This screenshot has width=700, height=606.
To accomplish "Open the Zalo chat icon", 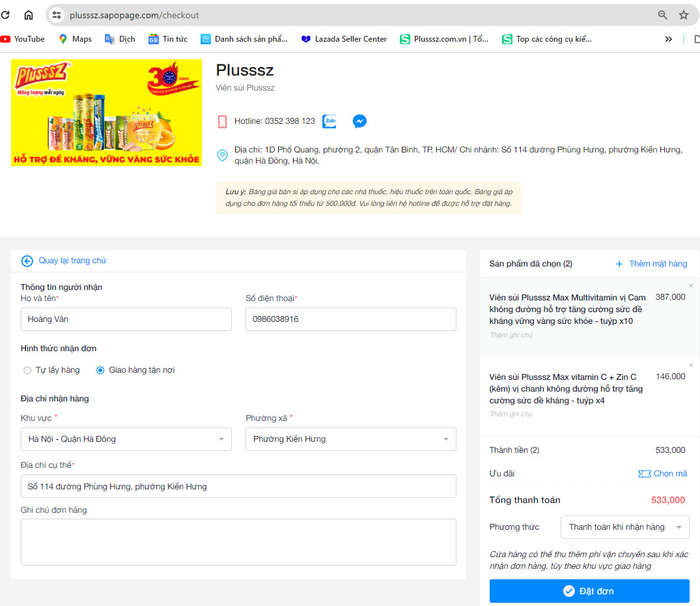I will 329,121.
